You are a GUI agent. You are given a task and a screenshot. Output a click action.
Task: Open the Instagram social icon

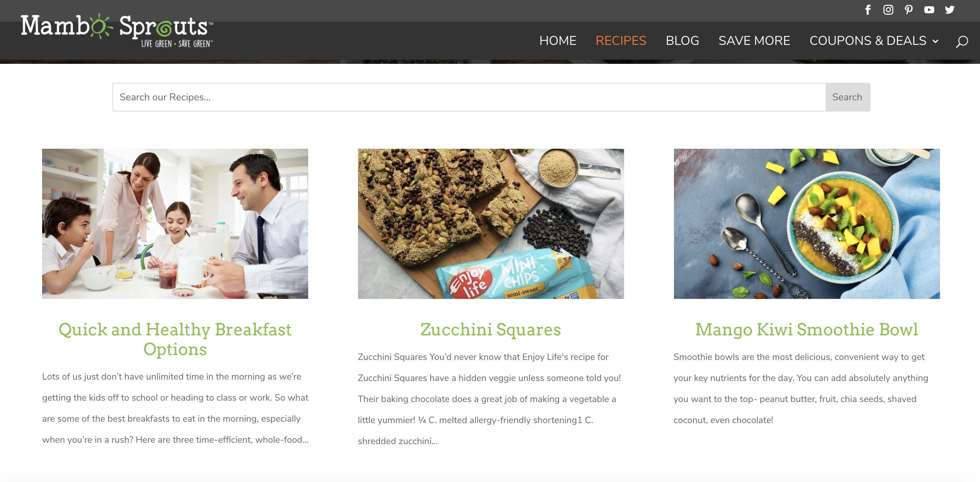(x=888, y=10)
